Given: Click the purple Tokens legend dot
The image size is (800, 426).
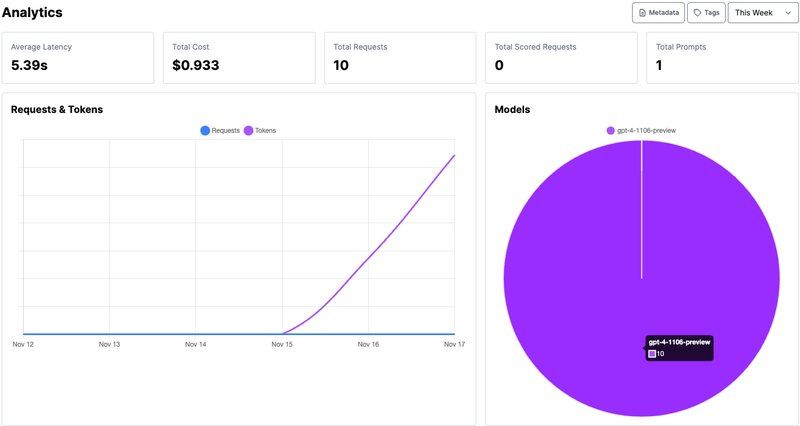Looking at the screenshot, I should point(248,131).
